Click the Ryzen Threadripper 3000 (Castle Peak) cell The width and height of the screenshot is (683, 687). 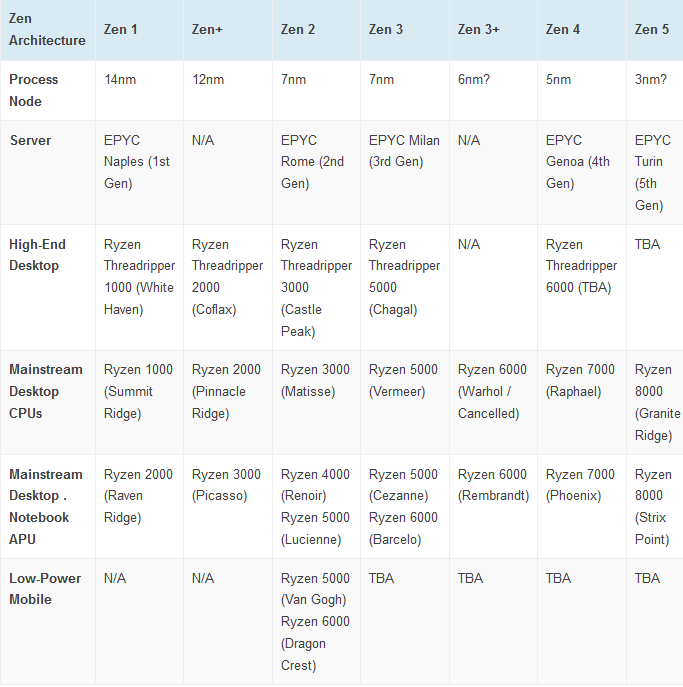313,288
